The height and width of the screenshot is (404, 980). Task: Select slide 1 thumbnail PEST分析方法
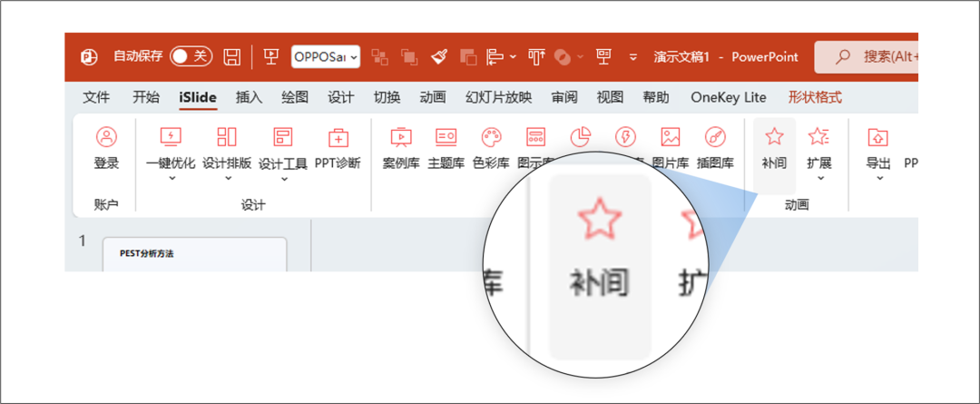coord(194,254)
